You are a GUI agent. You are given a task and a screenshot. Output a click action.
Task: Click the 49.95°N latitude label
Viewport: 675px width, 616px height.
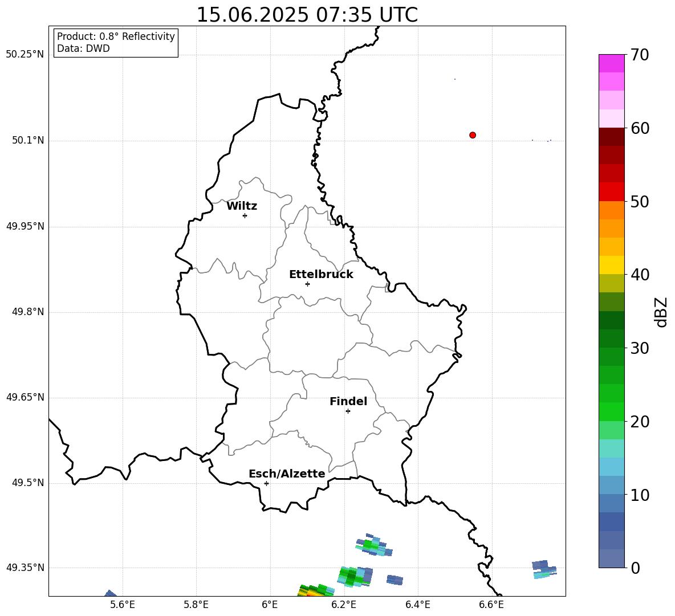tap(25, 226)
